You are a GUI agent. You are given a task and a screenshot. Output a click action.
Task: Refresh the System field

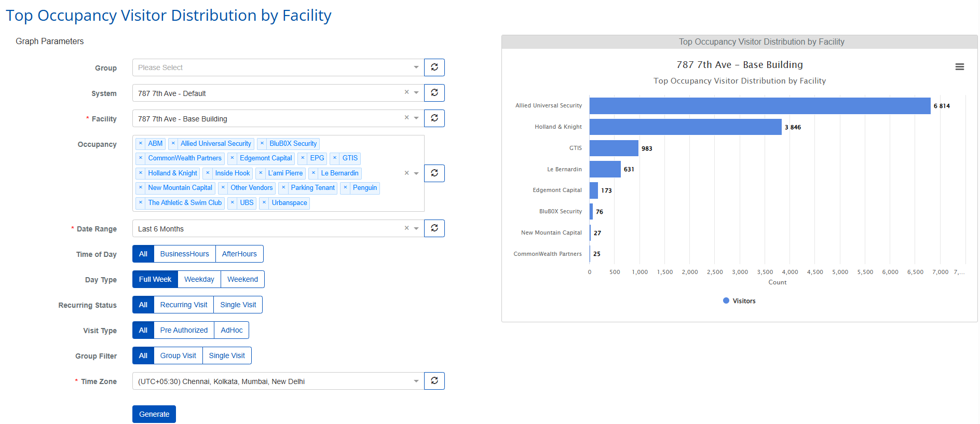pyautogui.click(x=434, y=93)
